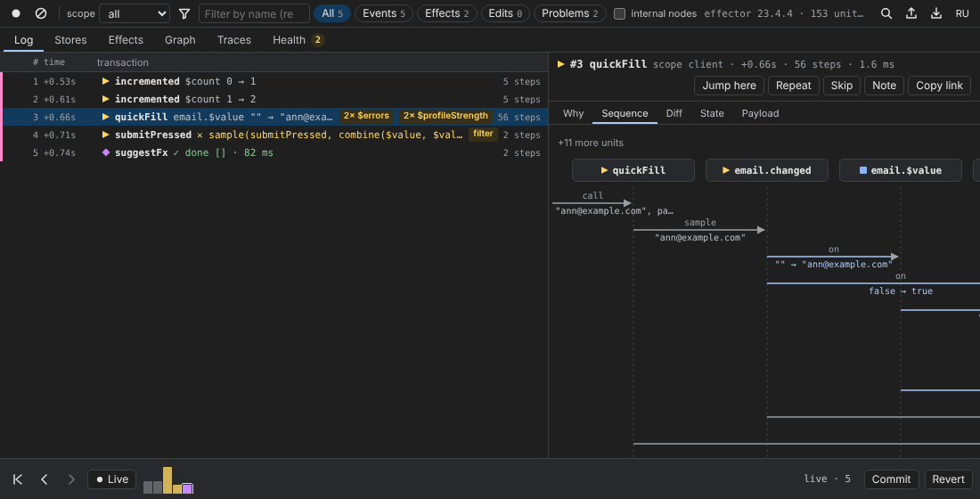Open the Health tab
980x499 pixels.
(298, 39)
